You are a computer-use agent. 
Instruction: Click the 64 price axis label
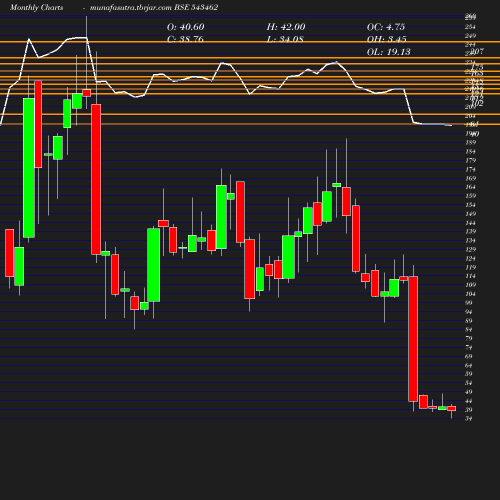pos(469,365)
